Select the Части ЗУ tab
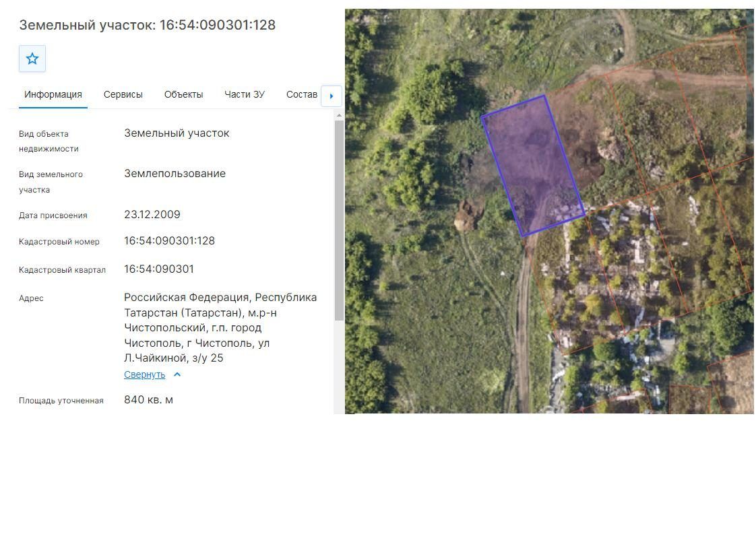This screenshot has height=534, width=756. 245,94
